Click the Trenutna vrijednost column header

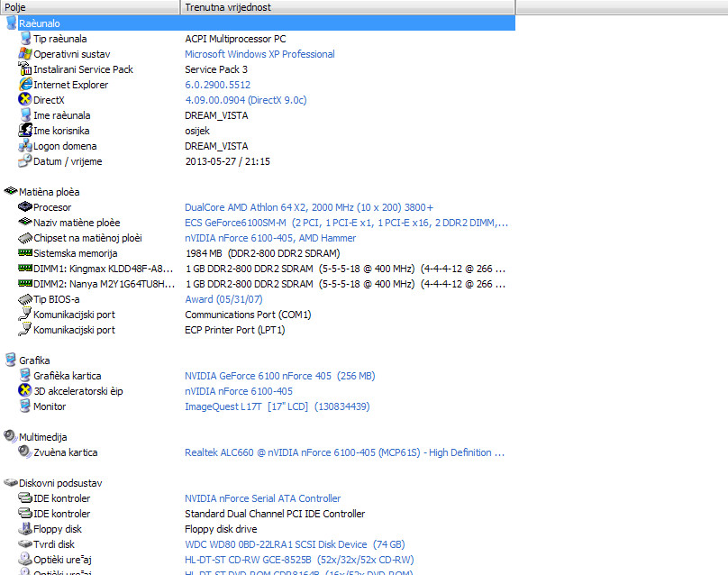348,7
